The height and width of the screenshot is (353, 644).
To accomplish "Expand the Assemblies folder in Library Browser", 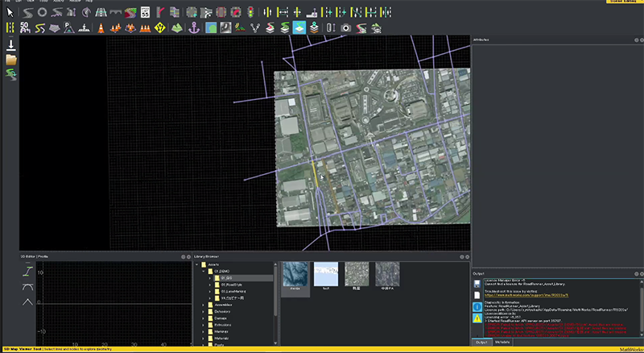I will (x=203, y=306).
